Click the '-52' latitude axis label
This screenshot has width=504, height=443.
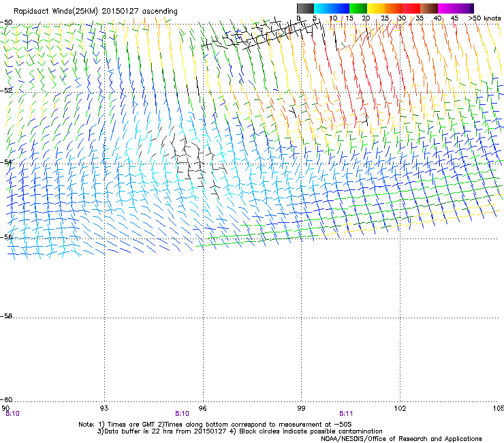[6, 91]
